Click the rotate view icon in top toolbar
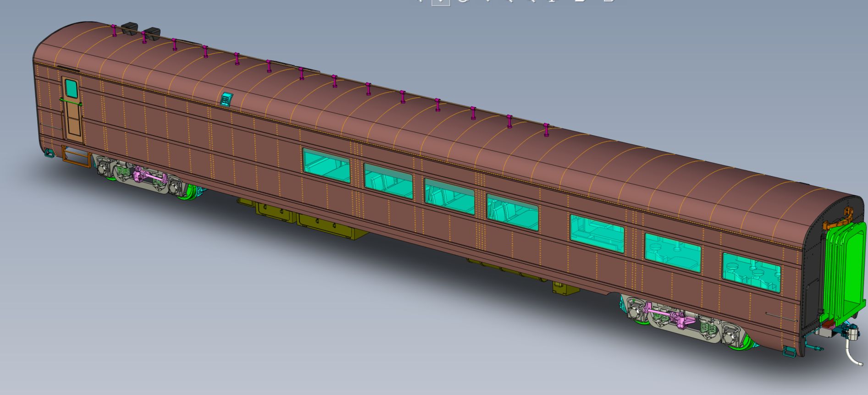This screenshot has height=395, width=868. point(463,1)
